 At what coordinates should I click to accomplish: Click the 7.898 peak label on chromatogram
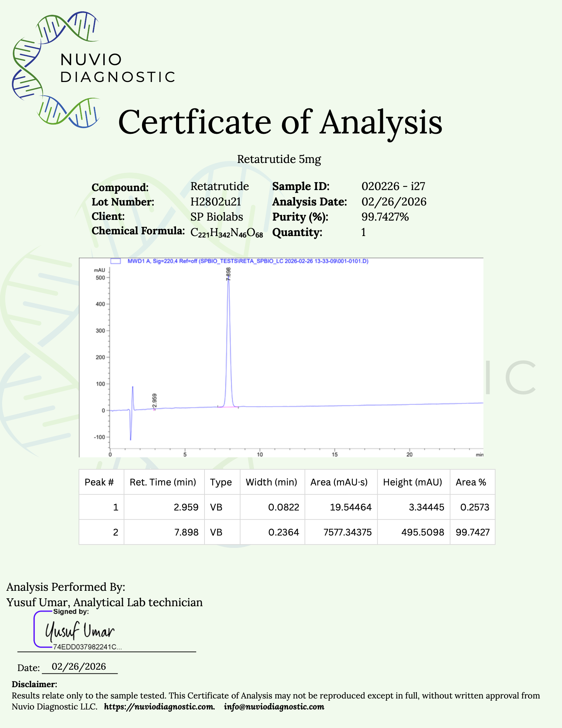click(x=229, y=274)
